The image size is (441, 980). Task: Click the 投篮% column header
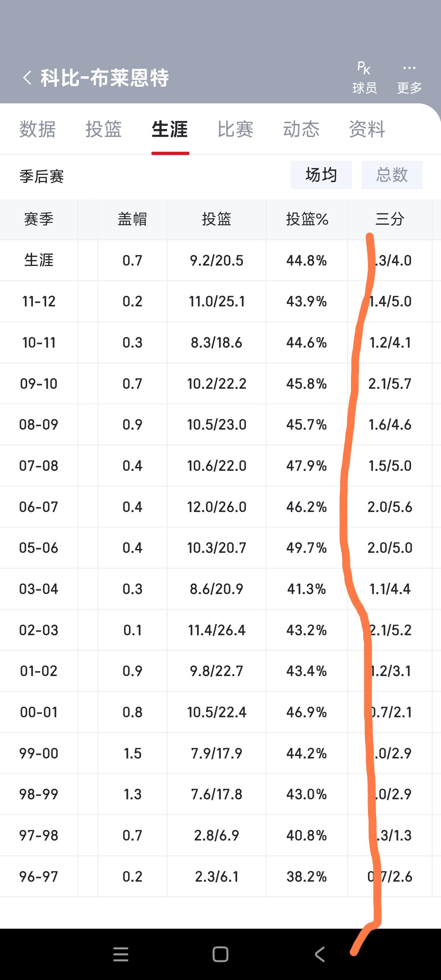pyautogui.click(x=307, y=219)
